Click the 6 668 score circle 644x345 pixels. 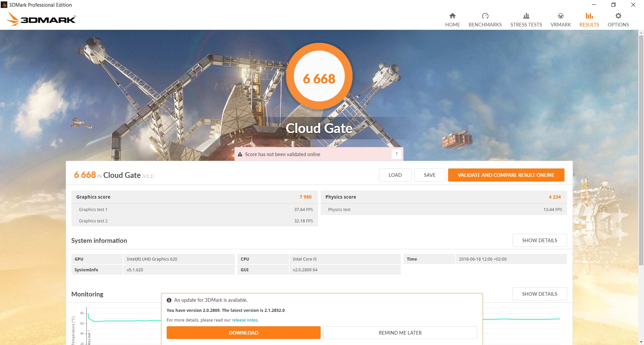(319, 76)
